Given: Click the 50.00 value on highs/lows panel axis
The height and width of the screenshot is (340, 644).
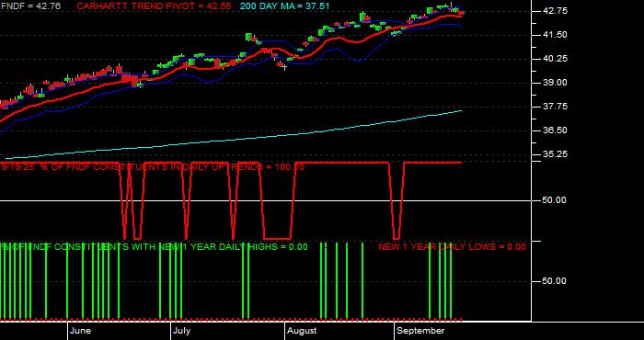Looking at the screenshot, I should click(x=555, y=281).
